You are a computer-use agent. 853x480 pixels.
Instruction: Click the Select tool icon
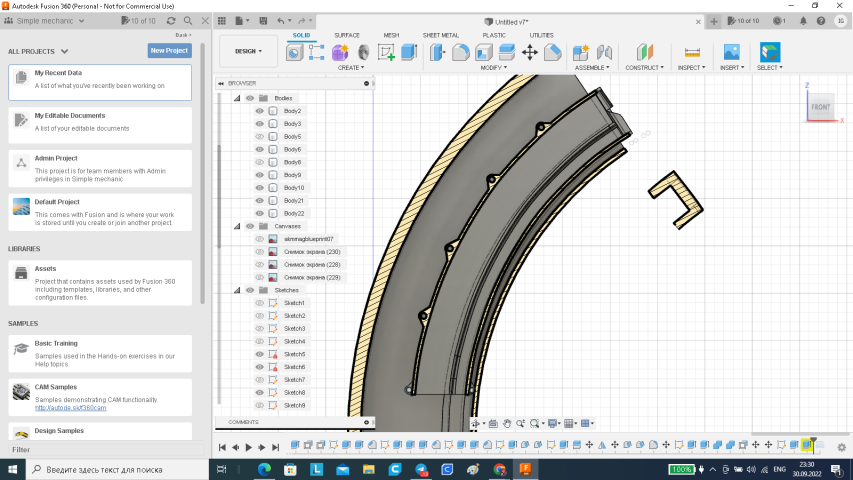coord(770,52)
